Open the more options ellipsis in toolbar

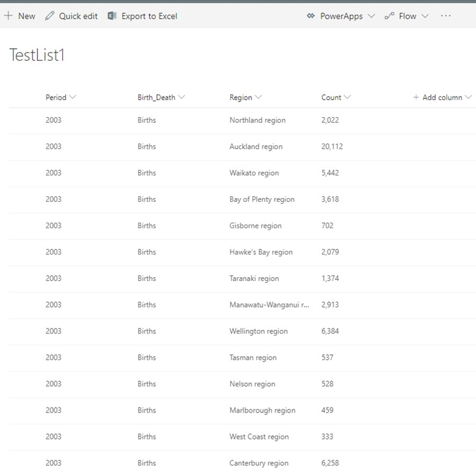click(446, 16)
